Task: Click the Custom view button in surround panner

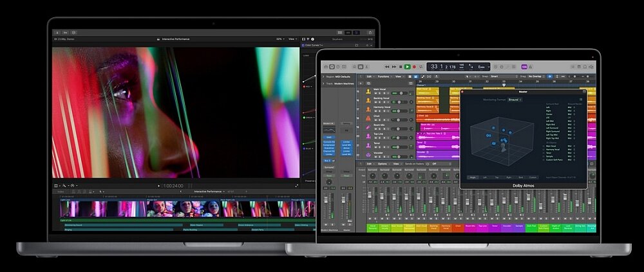Action: pyautogui.click(x=534, y=177)
